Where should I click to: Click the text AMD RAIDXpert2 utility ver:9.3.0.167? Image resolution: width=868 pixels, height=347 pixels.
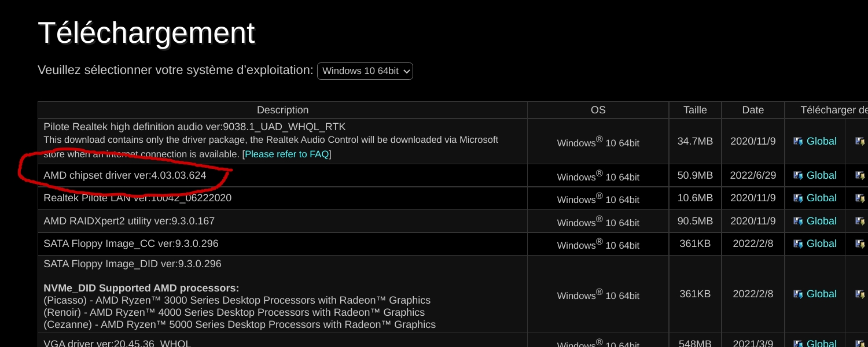(x=129, y=221)
